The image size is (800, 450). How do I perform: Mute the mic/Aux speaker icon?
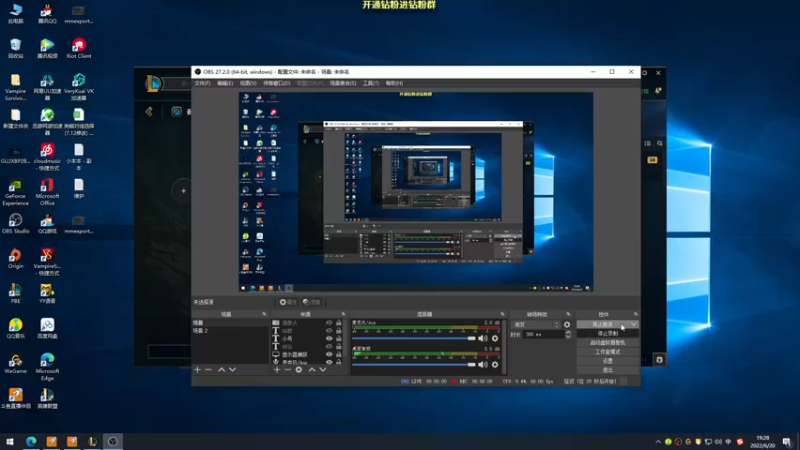[483, 338]
